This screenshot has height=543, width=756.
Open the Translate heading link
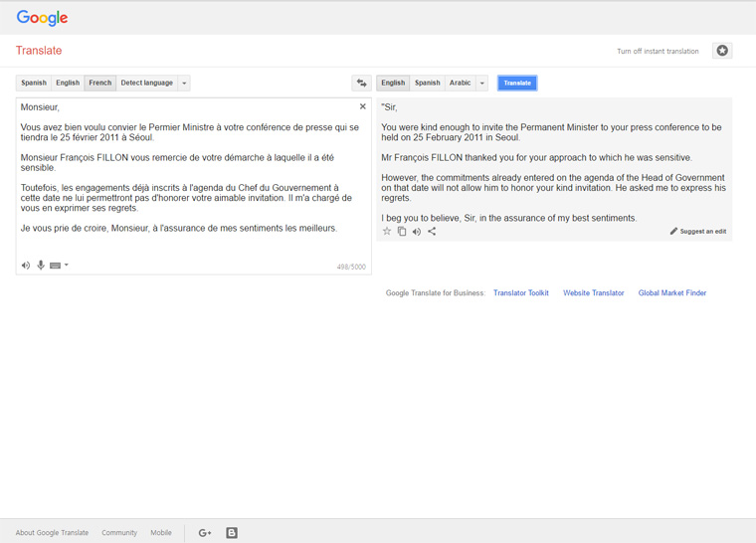[39, 51]
